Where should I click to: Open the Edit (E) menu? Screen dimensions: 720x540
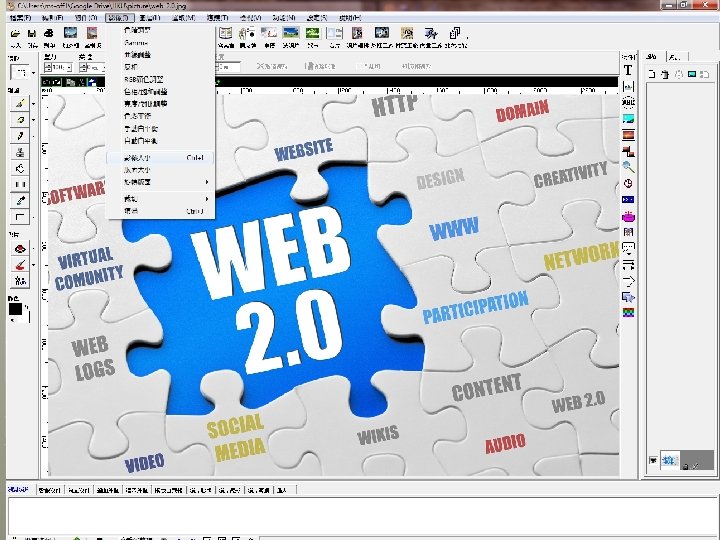(52, 17)
